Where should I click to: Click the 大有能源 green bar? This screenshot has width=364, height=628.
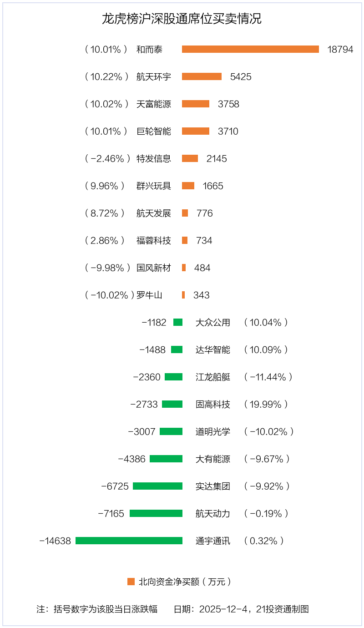coord(166,459)
